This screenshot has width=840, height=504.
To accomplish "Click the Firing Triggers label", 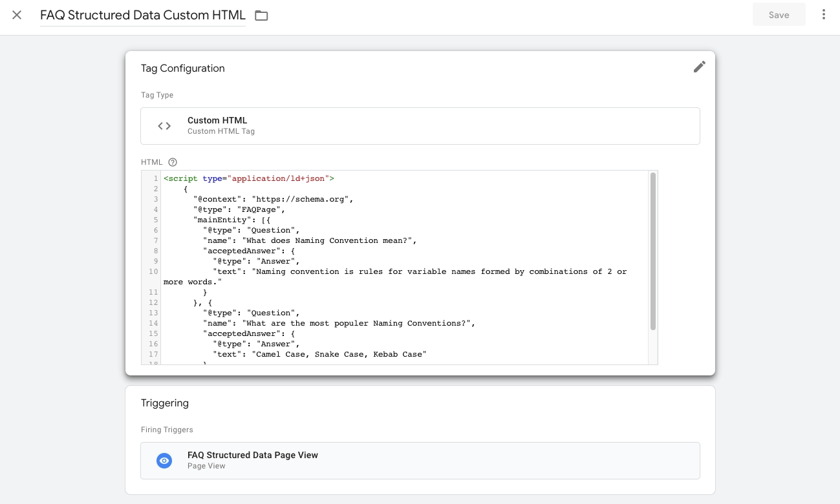I will pos(167,429).
